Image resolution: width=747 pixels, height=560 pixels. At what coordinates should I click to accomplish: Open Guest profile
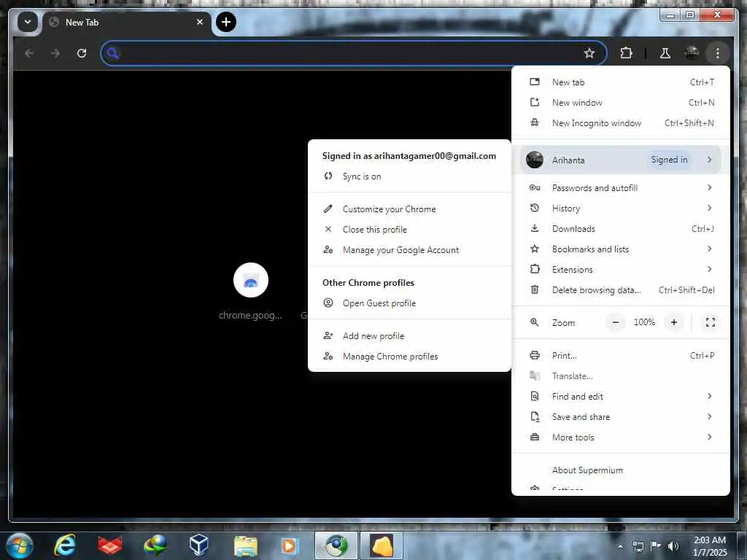coord(410,303)
